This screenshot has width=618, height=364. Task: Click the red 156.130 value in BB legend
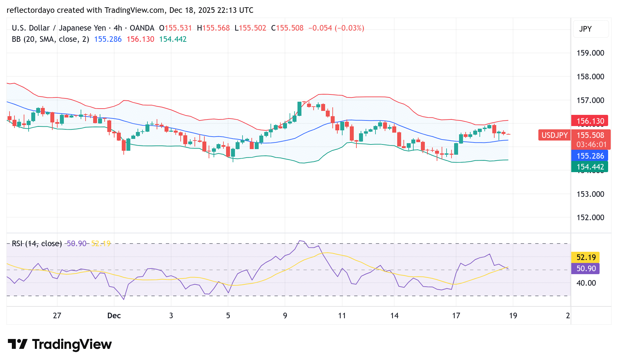tap(141, 39)
